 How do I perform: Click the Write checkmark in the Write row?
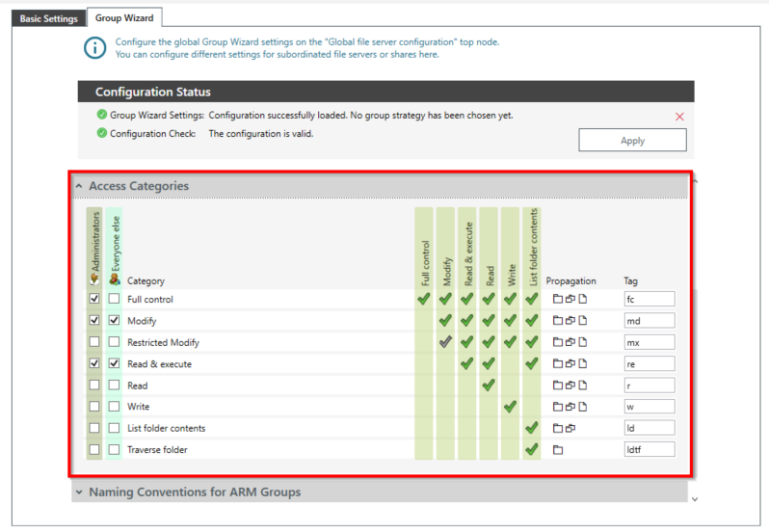pos(510,407)
